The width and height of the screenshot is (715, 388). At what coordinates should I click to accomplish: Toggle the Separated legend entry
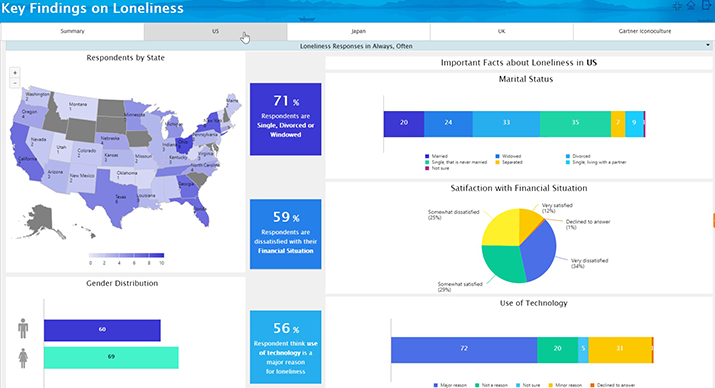tap(509, 162)
